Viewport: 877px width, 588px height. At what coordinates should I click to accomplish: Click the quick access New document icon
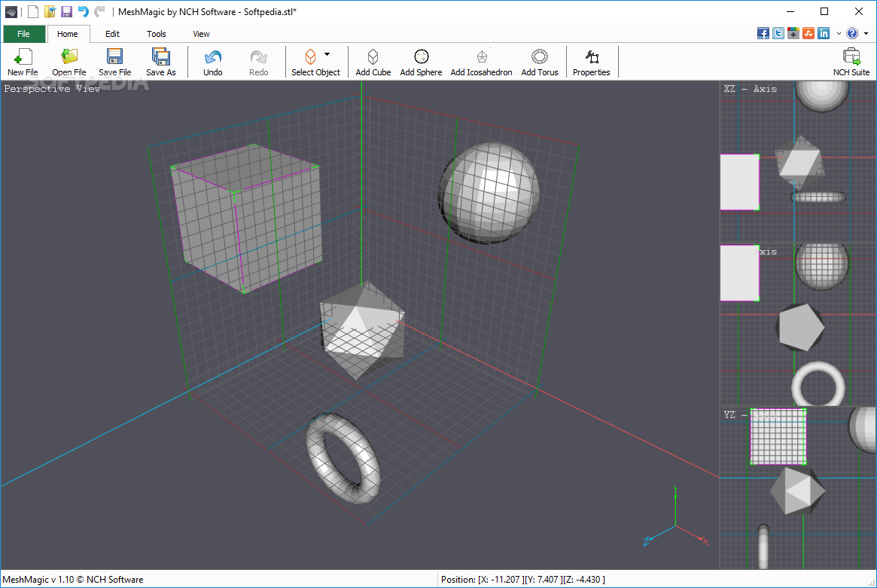click(34, 11)
